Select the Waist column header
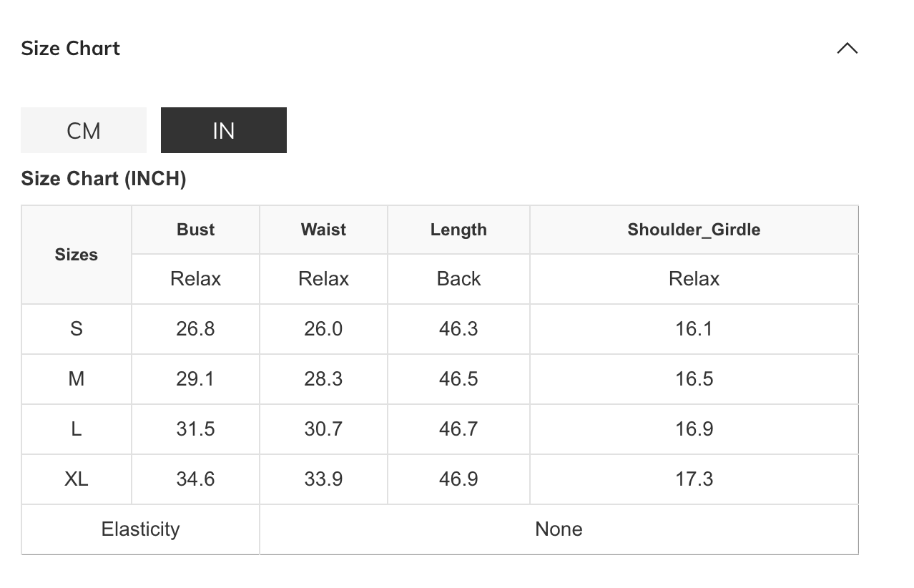 [323, 230]
